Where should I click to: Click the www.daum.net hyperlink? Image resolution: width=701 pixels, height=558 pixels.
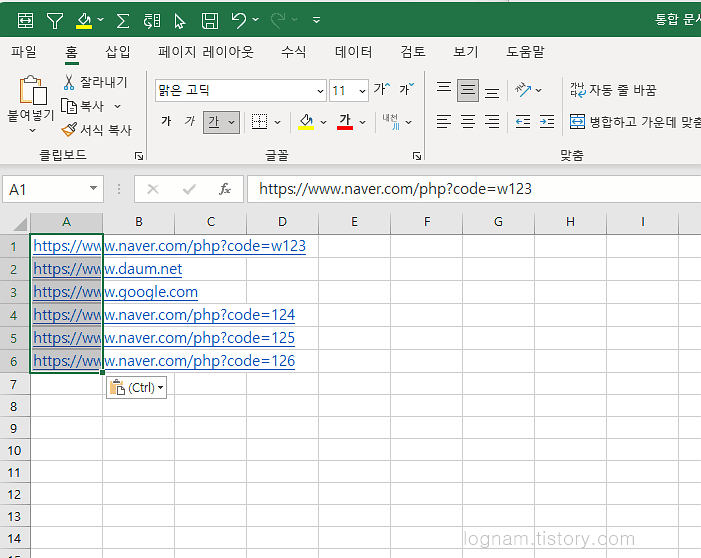107,269
